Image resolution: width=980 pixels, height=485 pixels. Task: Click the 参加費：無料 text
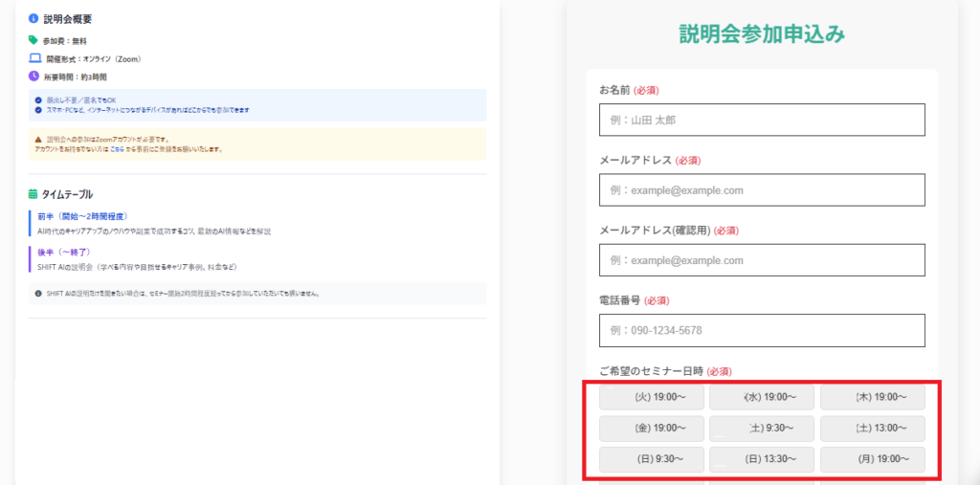point(64,40)
